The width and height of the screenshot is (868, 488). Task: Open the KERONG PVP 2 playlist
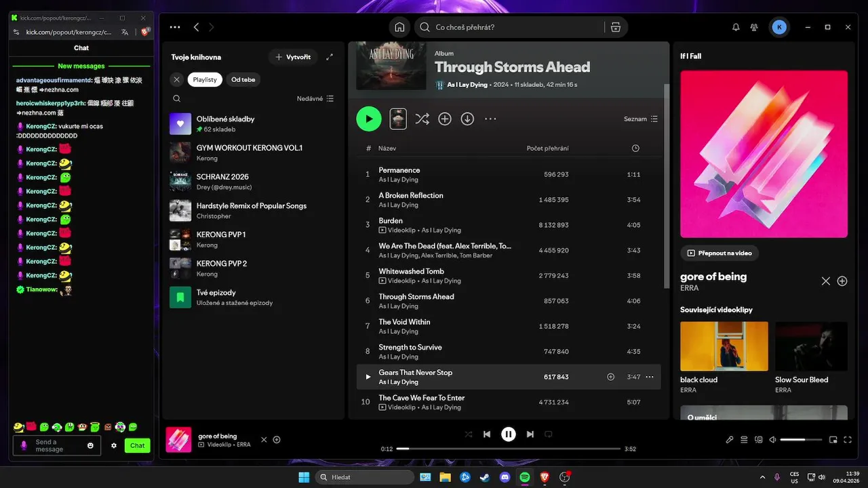tap(252, 268)
